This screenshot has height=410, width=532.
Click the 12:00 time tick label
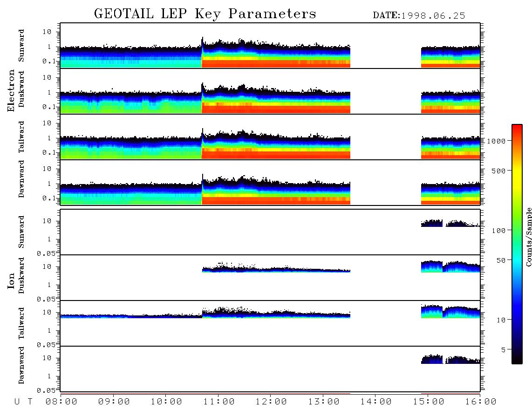pyautogui.click(x=271, y=402)
